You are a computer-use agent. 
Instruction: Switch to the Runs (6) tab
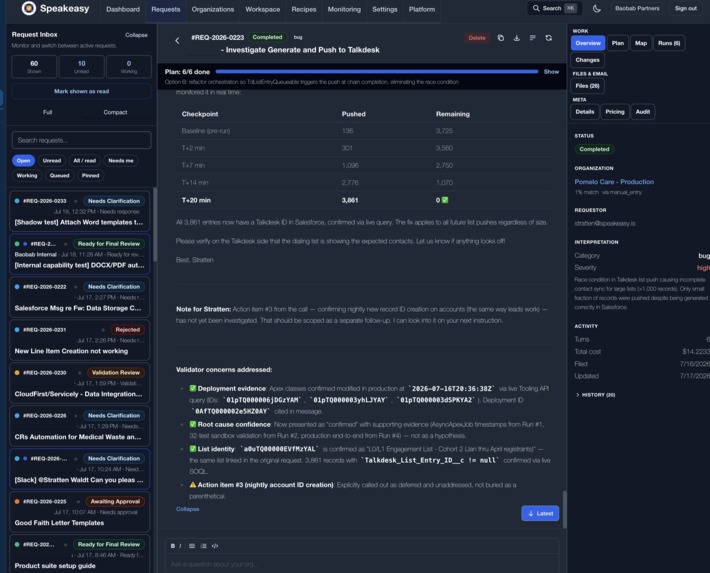pos(669,43)
